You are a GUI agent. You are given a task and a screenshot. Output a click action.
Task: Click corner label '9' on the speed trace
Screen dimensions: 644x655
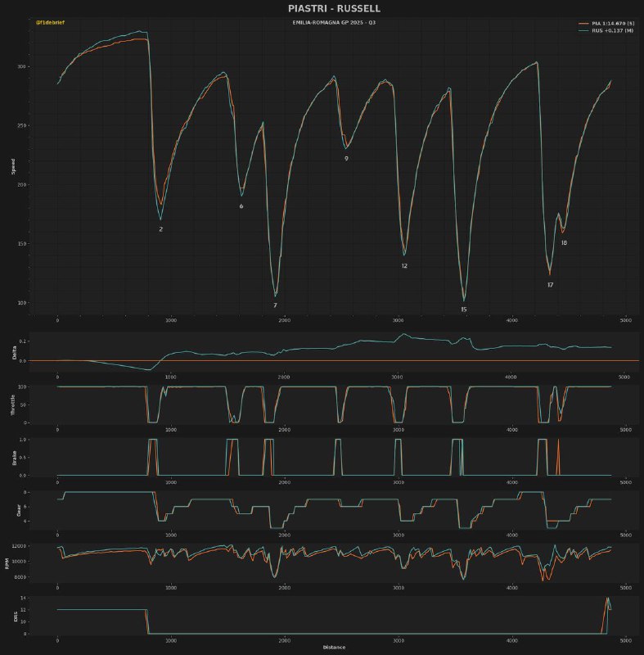tap(346, 159)
